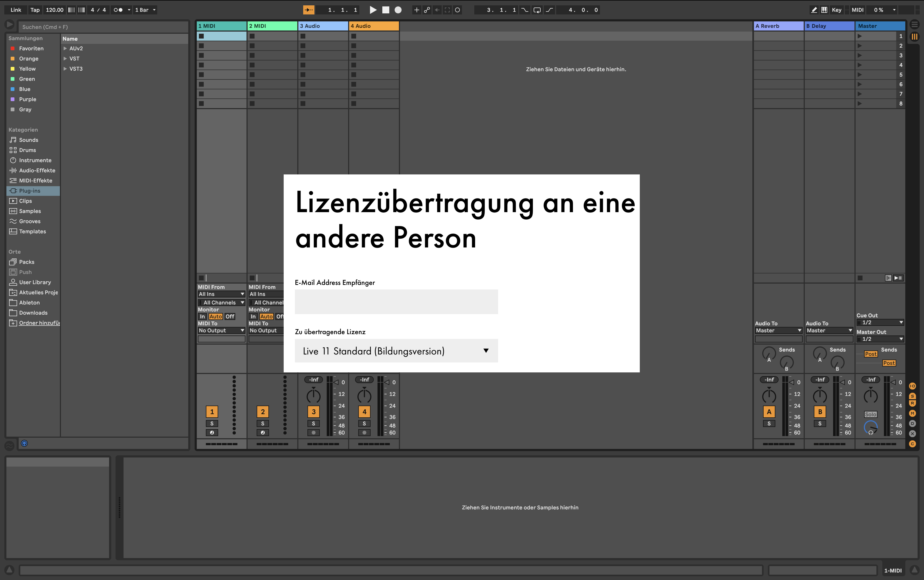Open All Channels dropdown on track 1

[222, 303]
